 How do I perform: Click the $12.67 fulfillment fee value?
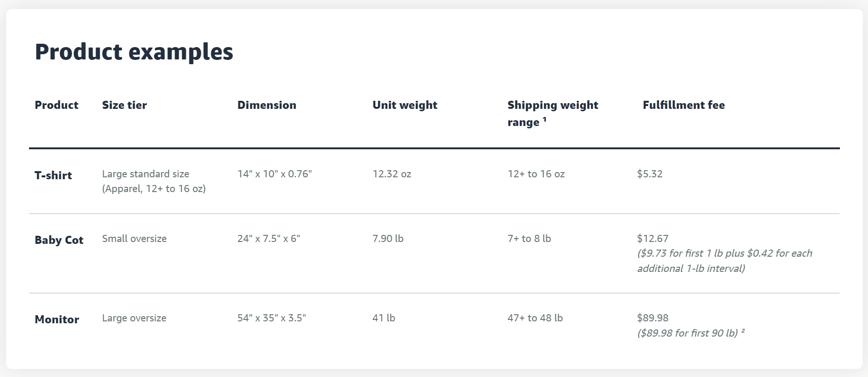click(x=652, y=239)
